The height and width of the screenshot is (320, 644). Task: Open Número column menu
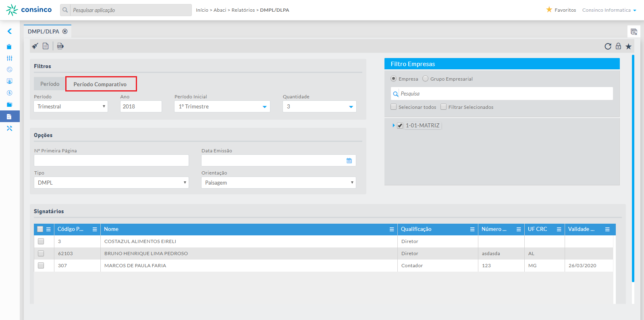coord(519,229)
